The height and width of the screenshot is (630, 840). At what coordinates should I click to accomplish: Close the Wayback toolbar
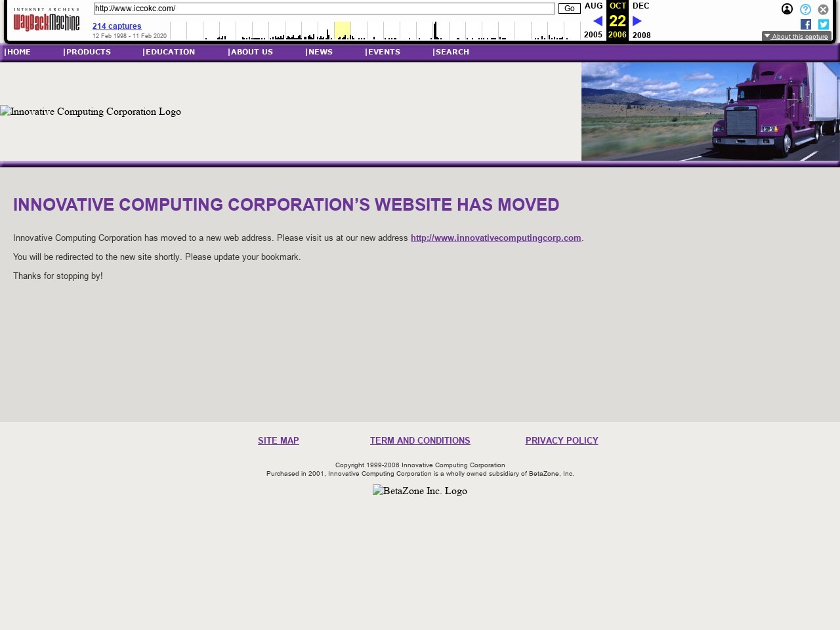[x=823, y=9]
